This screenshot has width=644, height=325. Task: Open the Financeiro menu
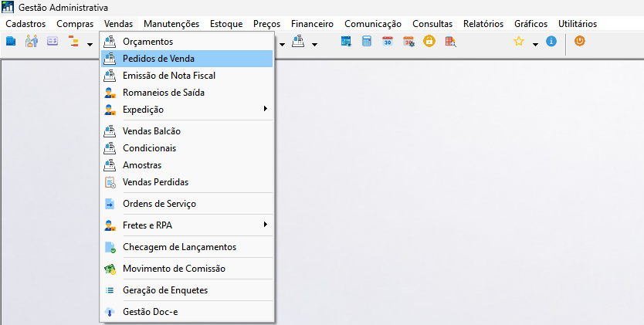click(x=312, y=24)
